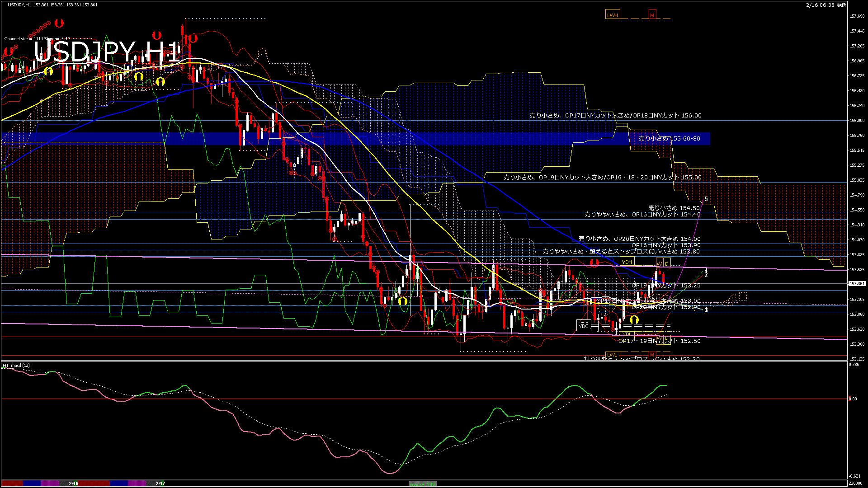Click the wave number 5 label
This screenshot has width=868, height=488.
706,199
